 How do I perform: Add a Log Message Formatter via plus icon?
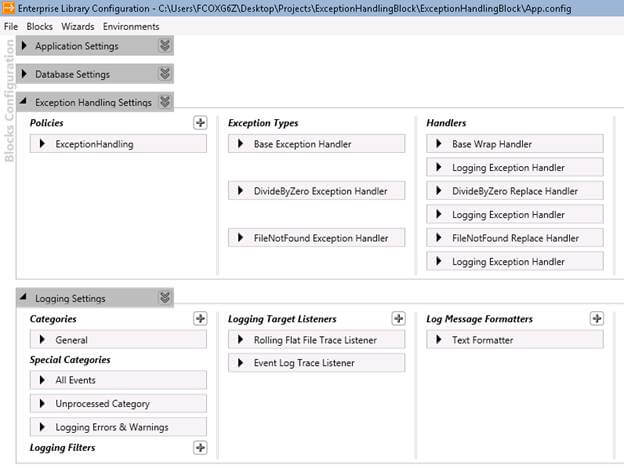[x=597, y=318]
